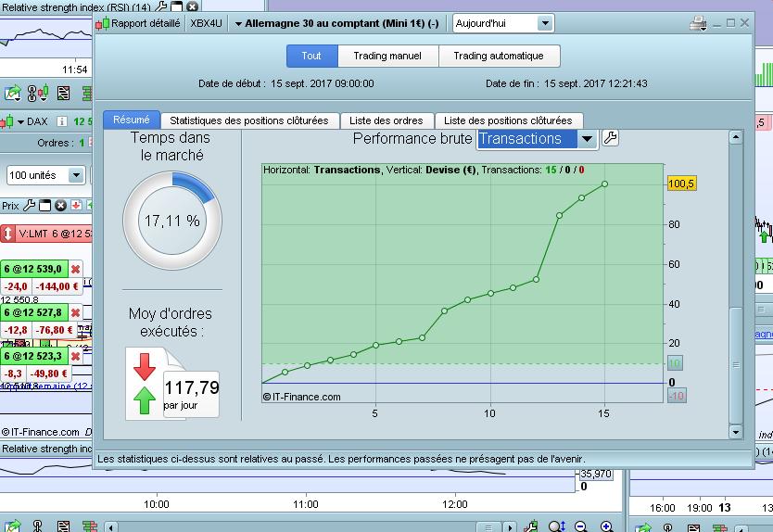This screenshot has height=532, width=773.
Task: Click the bottom chart scroll left arrow
Action: [111, 527]
